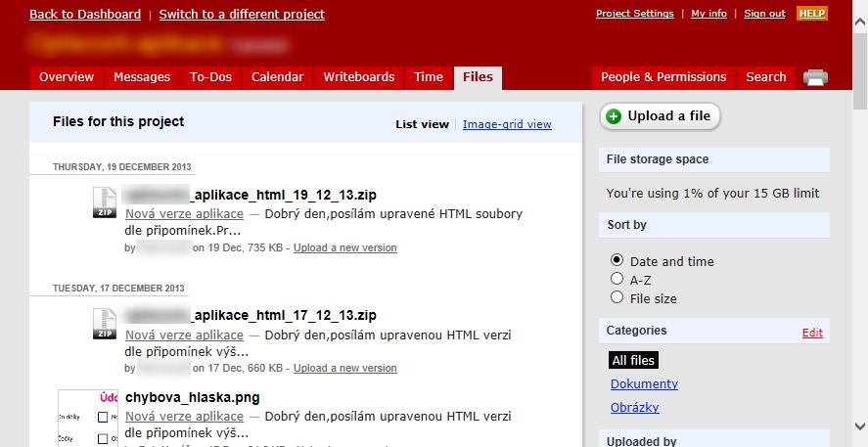
Task: Select Date and time sort option
Action: pyautogui.click(x=617, y=260)
